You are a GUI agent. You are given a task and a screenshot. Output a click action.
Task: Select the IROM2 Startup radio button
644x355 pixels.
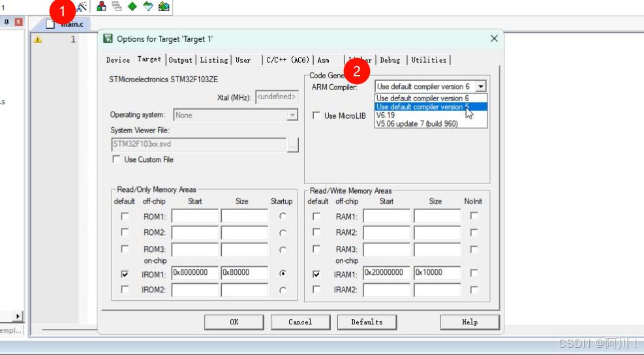(x=283, y=290)
